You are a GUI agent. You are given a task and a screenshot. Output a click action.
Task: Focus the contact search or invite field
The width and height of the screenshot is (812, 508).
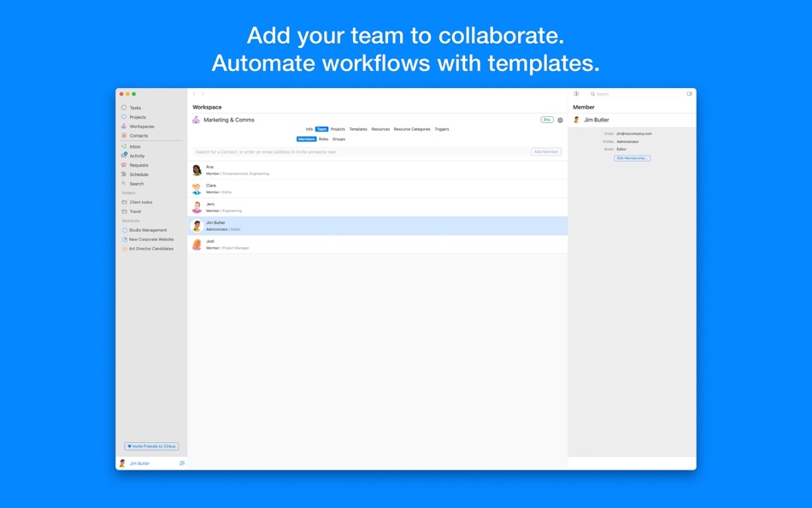pos(360,152)
